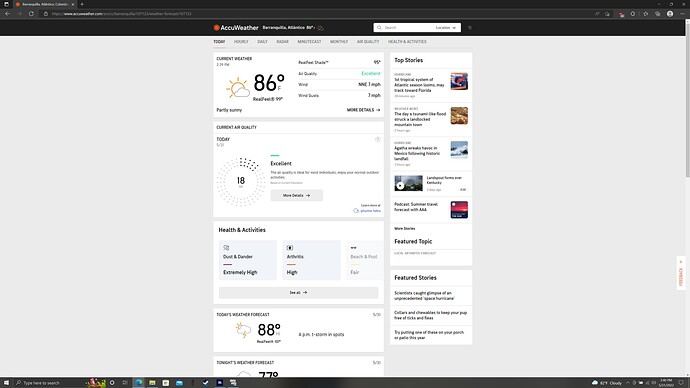Open the Air Quality tab
The width and height of the screenshot is (690, 388).
368,42
